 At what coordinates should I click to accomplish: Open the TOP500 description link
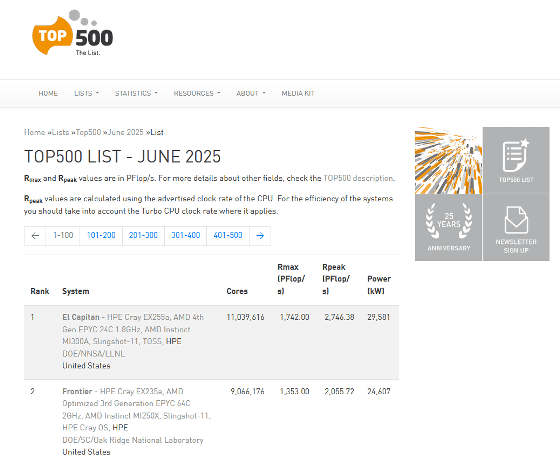(x=358, y=178)
